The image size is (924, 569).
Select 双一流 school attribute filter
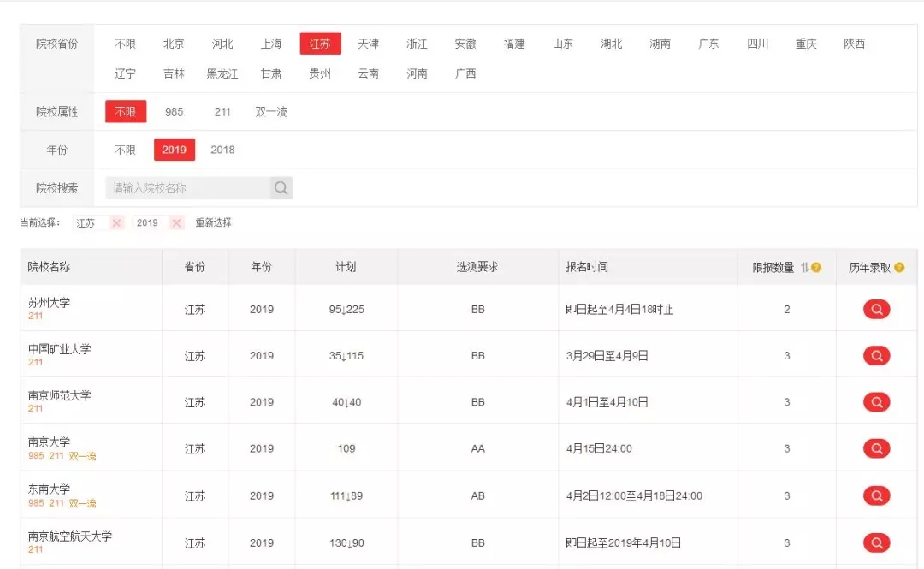click(271, 112)
